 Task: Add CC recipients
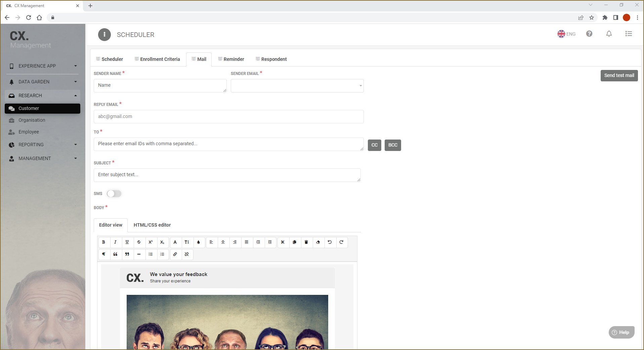coord(375,145)
